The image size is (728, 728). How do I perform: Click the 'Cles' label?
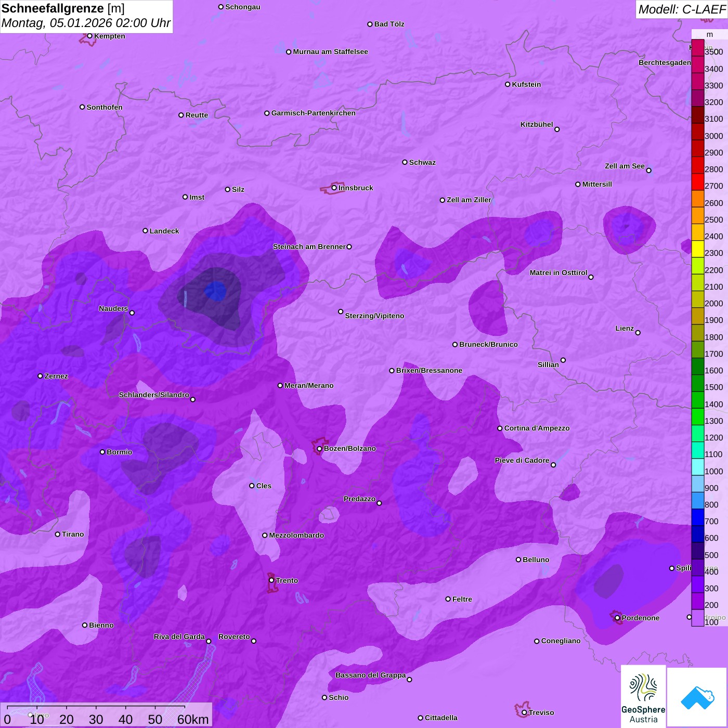[x=264, y=486]
